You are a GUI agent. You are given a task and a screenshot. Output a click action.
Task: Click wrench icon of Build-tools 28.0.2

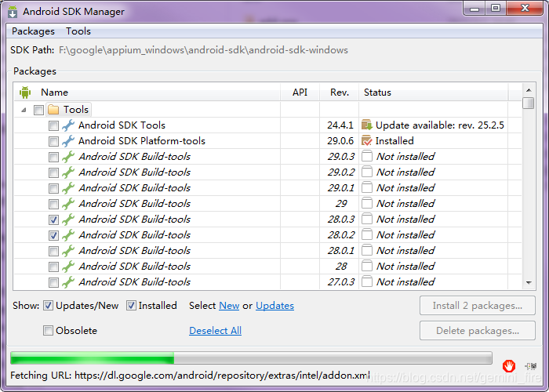[x=68, y=235]
